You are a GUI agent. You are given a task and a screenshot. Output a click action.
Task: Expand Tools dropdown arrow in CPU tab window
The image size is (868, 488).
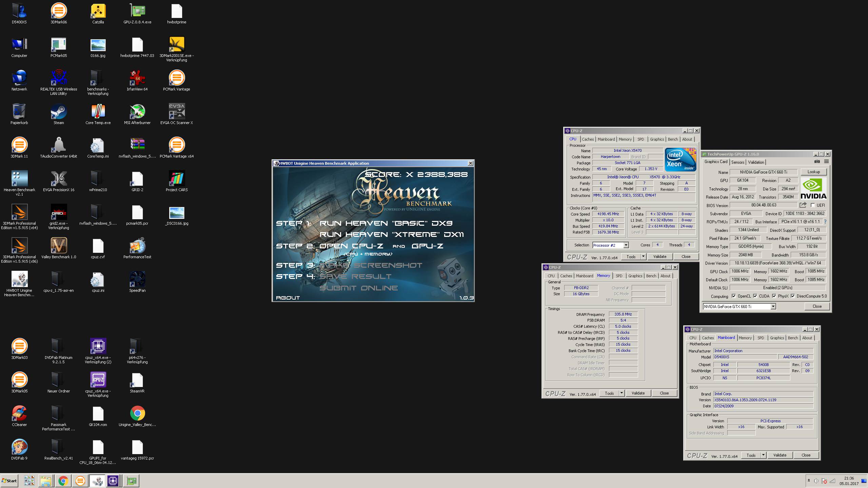click(643, 257)
